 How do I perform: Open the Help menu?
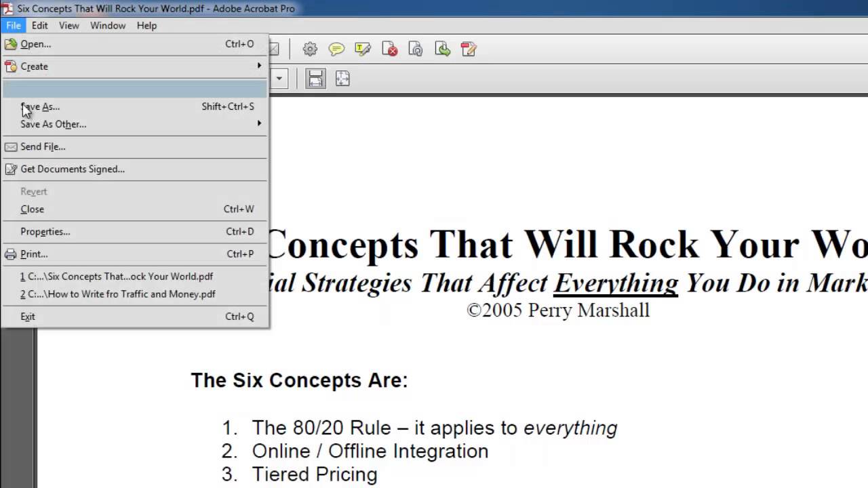(146, 25)
